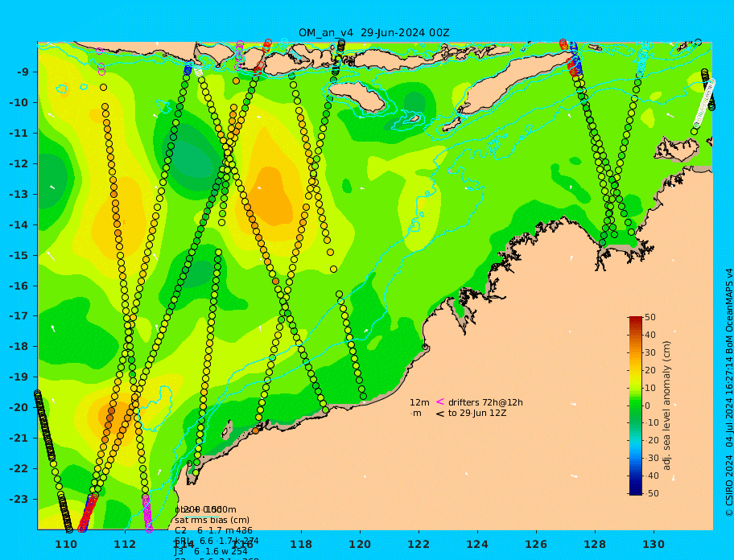The height and width of the screenshot is (560, 734).
Task: Click latitude axis label -22
Action: [x=19, y=469]
